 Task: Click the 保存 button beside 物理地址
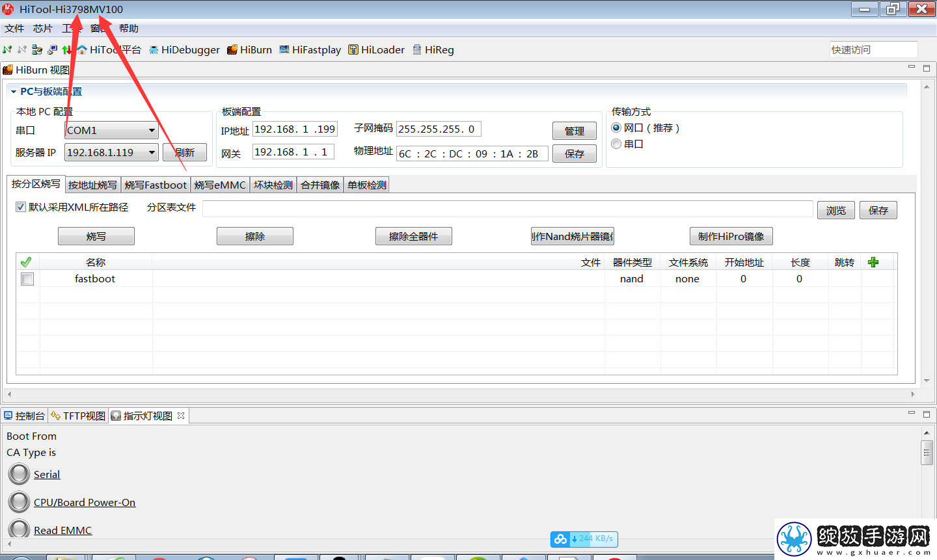coord(575,153)
